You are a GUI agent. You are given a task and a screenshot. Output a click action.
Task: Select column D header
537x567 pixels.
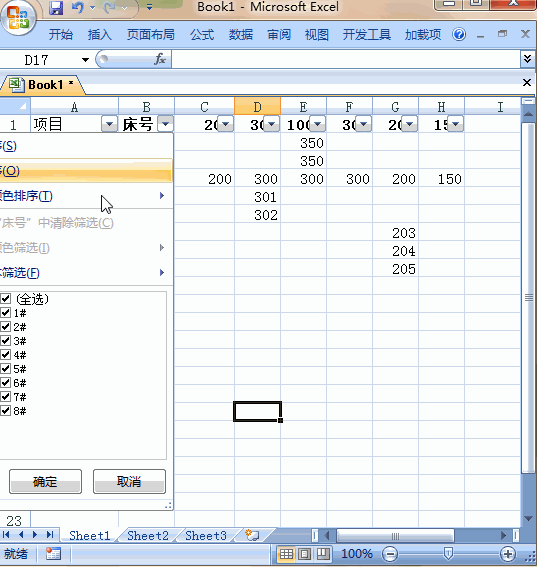point(257,106)
